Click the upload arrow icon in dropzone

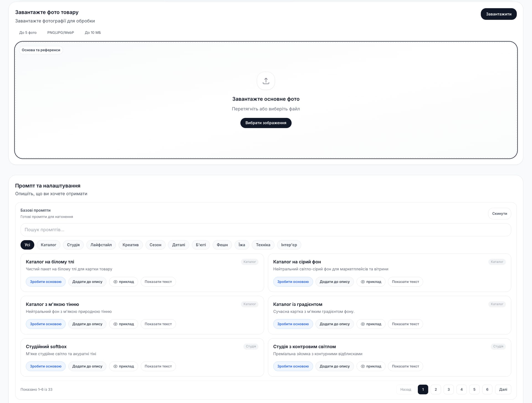(x=266, y=81)
